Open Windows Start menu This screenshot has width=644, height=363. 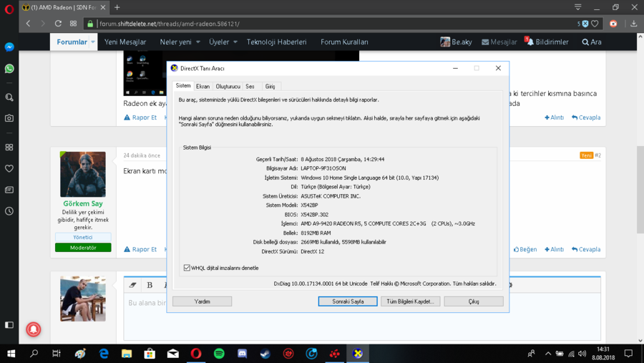tap(11, 353)
